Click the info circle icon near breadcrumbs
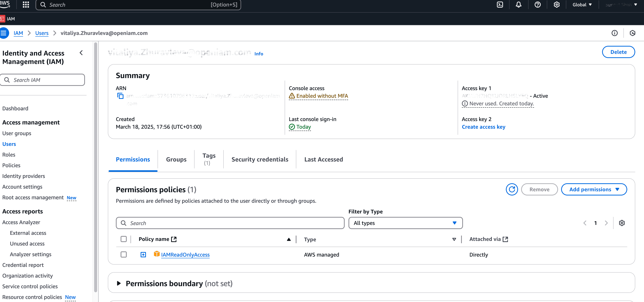The width and height of the screenshot is (644, 302). (614, 33)
